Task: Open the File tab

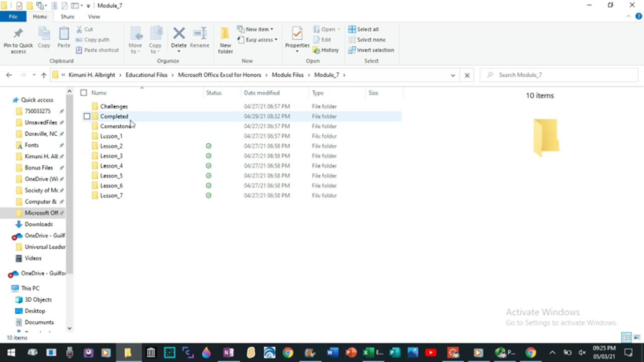Action: point(13,17)
